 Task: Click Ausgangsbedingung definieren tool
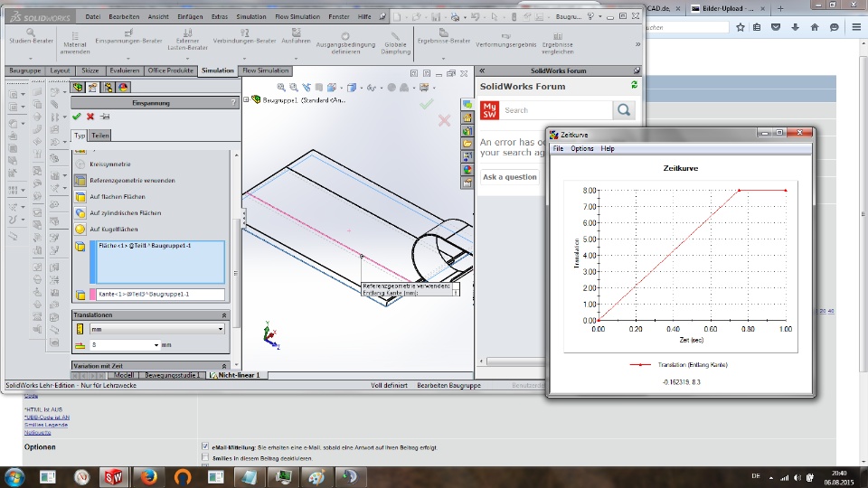click(x=345, y=43)
